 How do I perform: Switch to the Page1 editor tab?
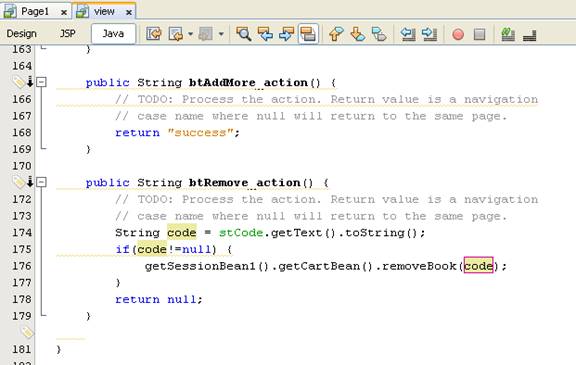pos(35,11)
